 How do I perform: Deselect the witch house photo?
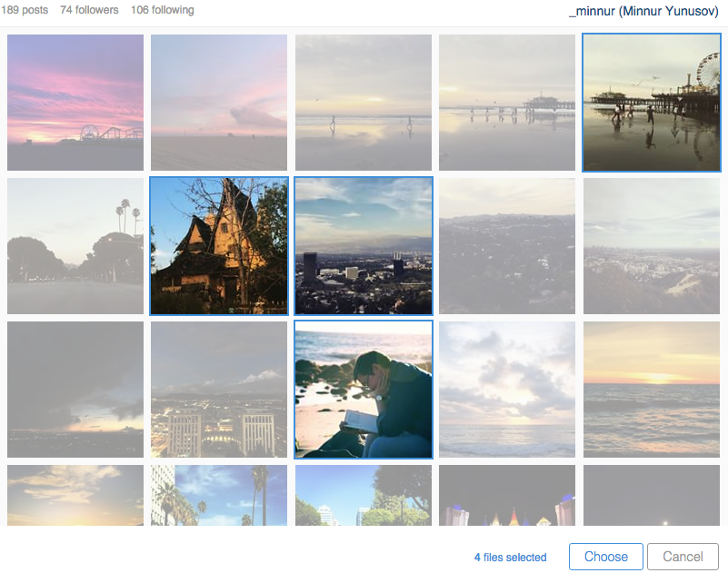pos(219,246)
